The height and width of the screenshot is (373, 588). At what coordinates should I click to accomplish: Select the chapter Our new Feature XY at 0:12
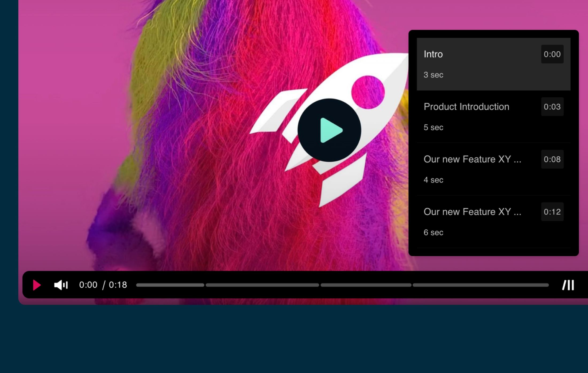click(493, 222)
